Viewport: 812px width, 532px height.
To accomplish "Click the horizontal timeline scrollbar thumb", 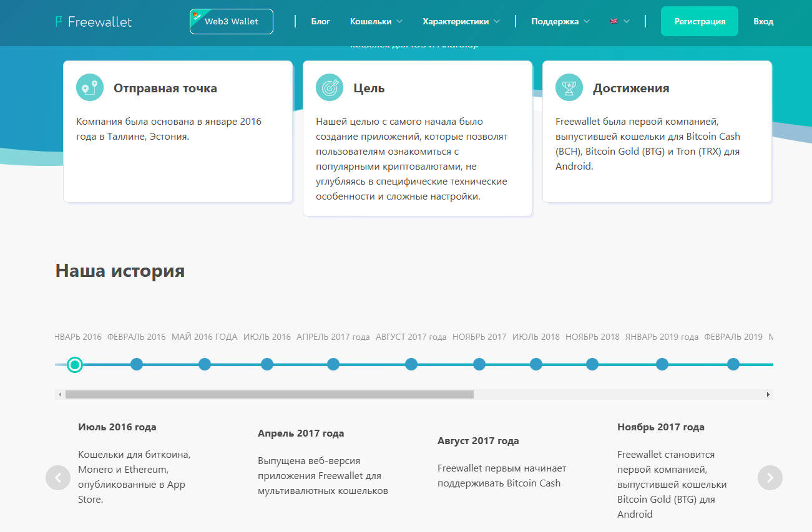I will point(269,395).
